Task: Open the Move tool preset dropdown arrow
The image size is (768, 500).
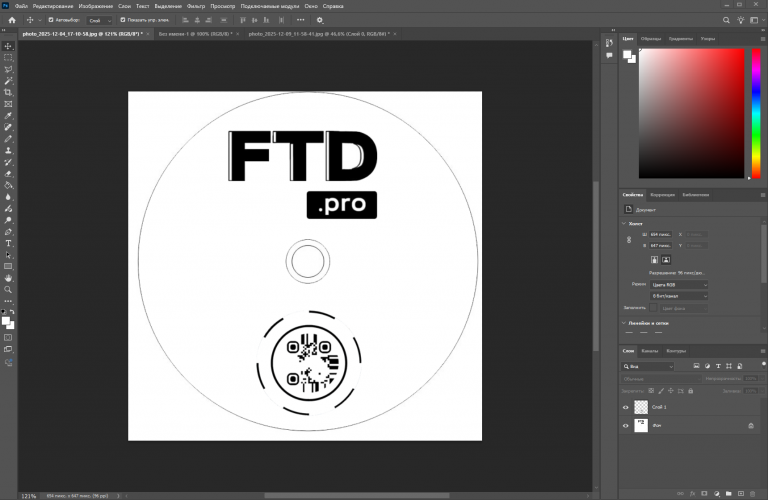Action: click(x=40, y=20)
